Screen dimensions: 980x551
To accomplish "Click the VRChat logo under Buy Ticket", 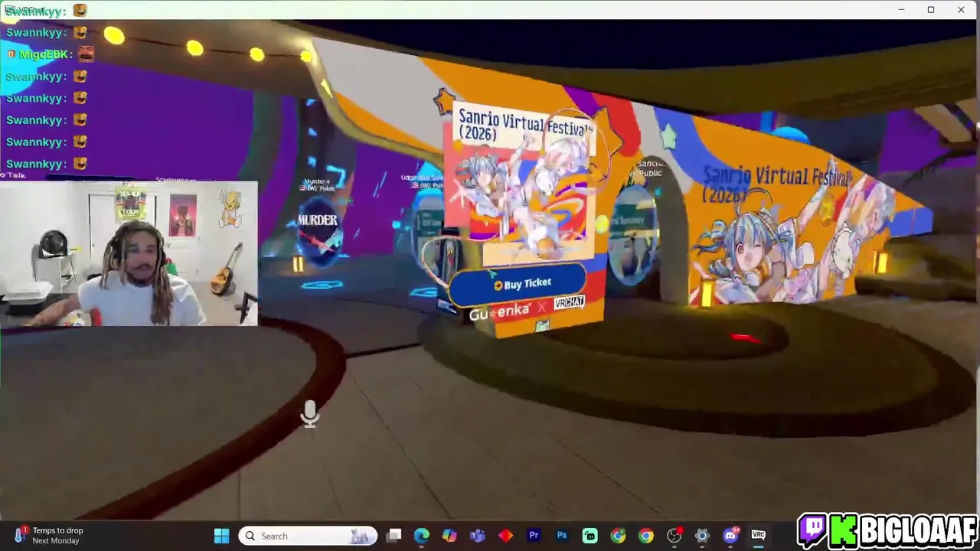I will (x=569, y=302).
